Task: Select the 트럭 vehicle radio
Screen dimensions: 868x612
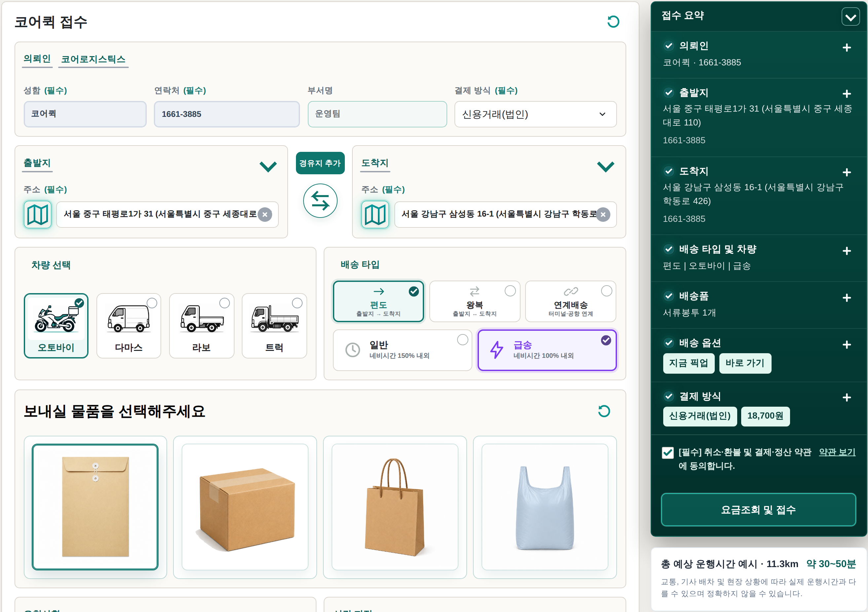Action: 297,303
